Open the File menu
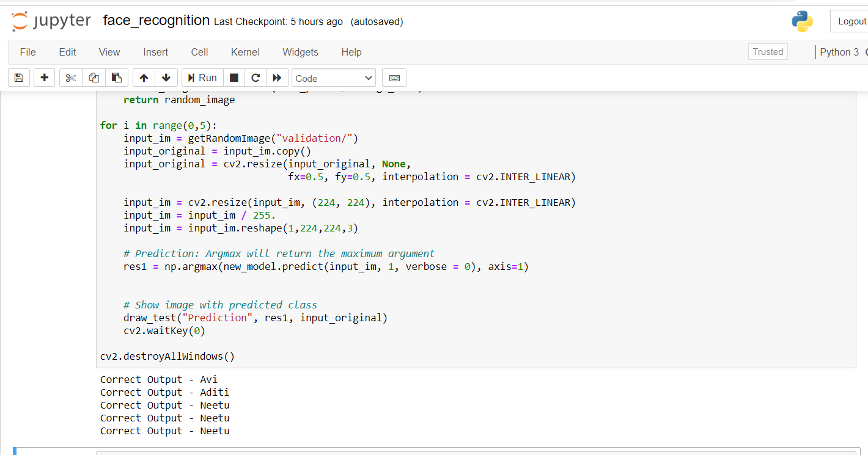 coord(28,53)
